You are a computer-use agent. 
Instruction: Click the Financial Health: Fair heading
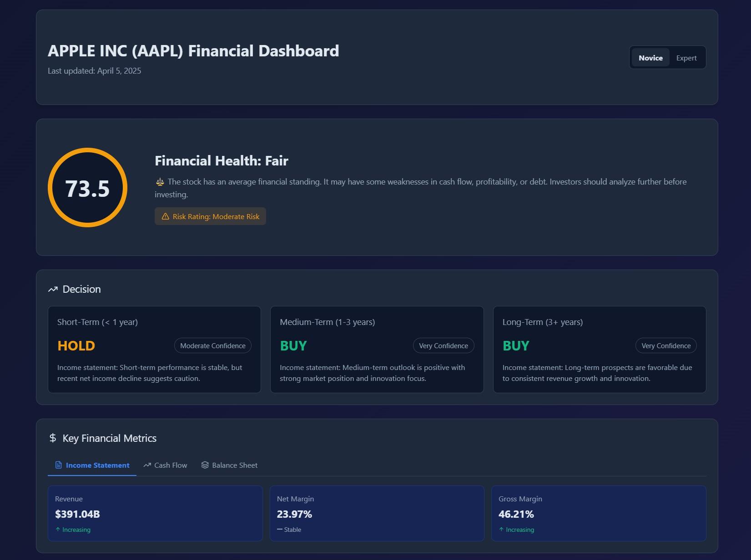[222, 160]
